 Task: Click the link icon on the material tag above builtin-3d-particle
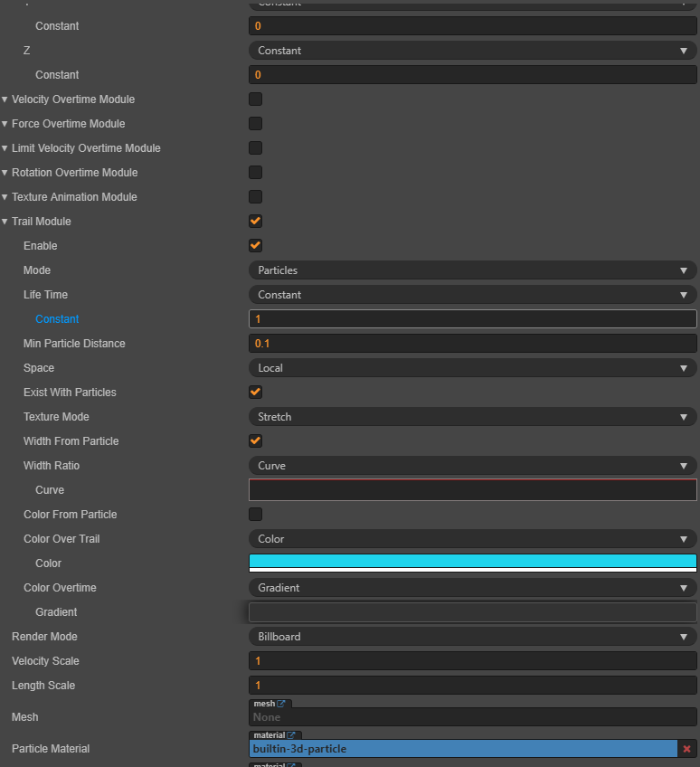click(291, 735)
